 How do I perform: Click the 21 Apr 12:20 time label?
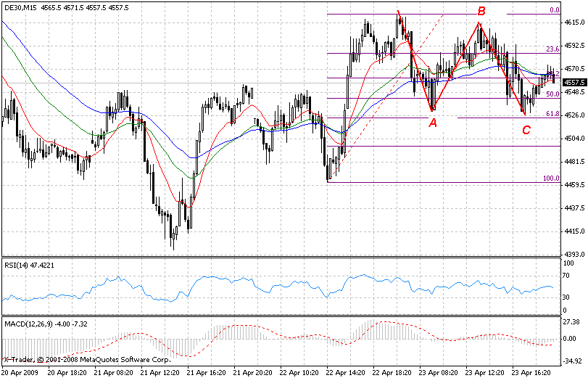pyautogui.click(x=160, y=373)
